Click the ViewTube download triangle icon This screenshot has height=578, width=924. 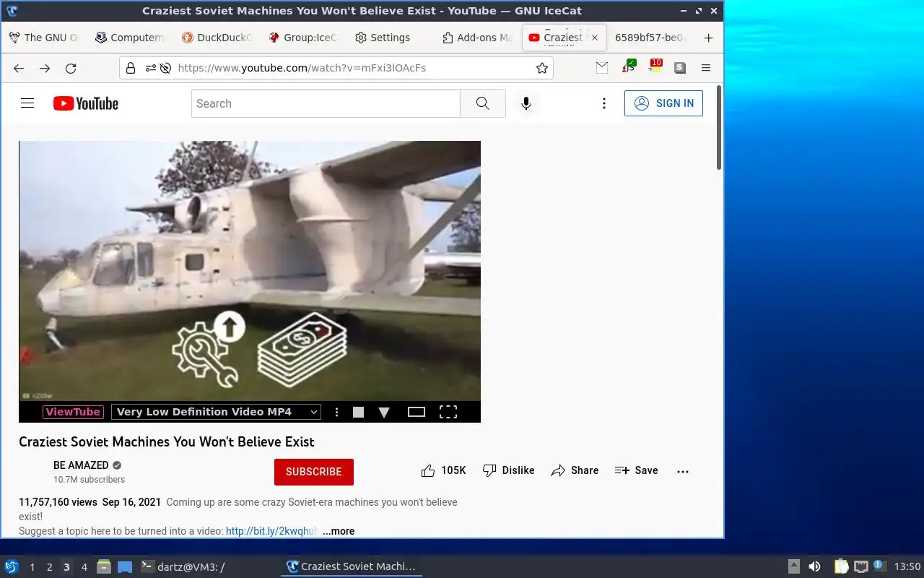[x=384, y=412]
